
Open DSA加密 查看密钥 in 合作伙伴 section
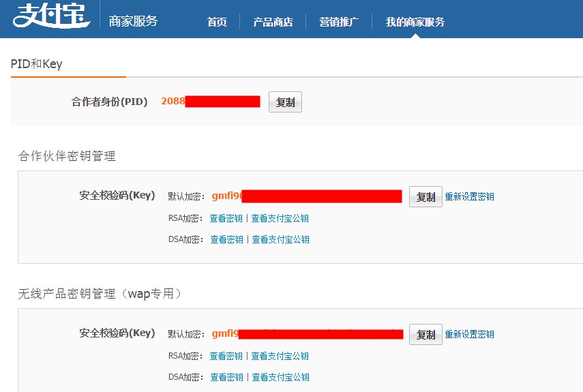[227, 239]
